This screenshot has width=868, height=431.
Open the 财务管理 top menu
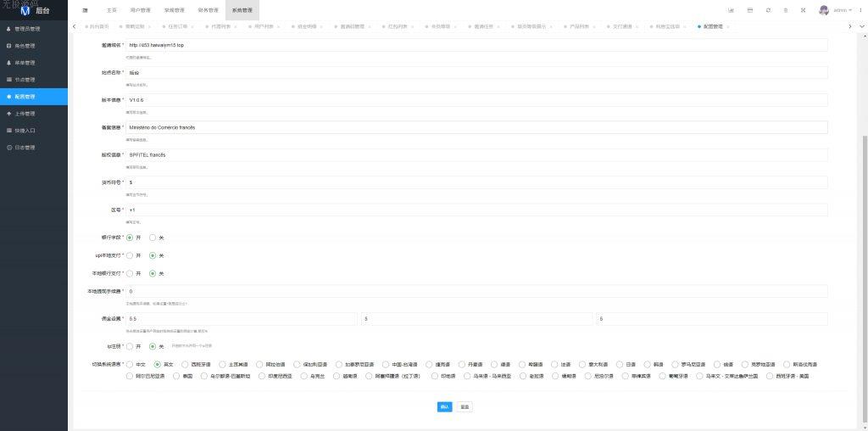[209, 10]
